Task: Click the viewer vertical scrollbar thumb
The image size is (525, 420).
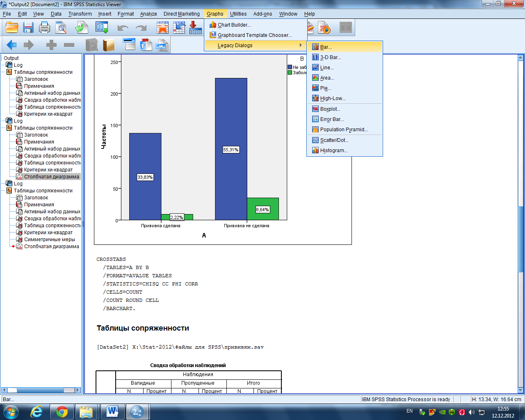Action: (520, 239)
